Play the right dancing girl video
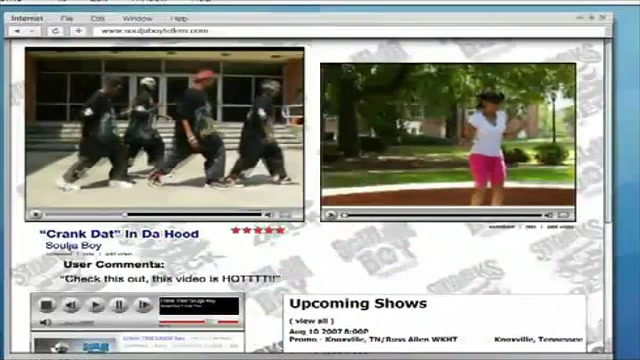Screen dimensions: 640x360 coord(331,215)
